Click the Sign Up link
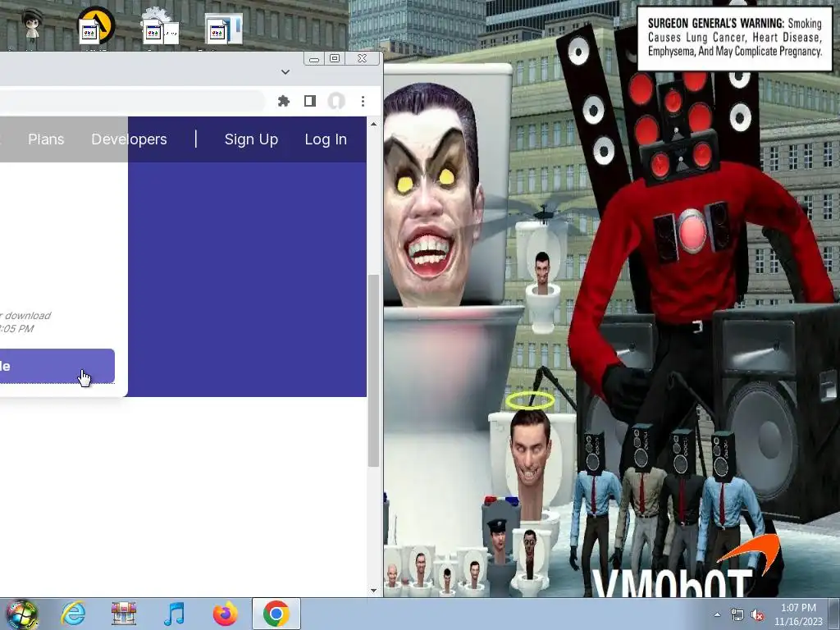 (x=251, y=139)
